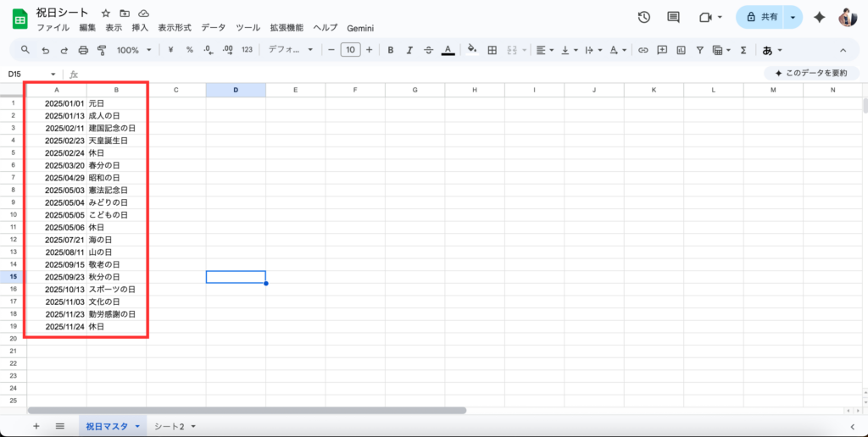Open the number format 123 menu
Screen dimensions: 868x437
point(247,50)
